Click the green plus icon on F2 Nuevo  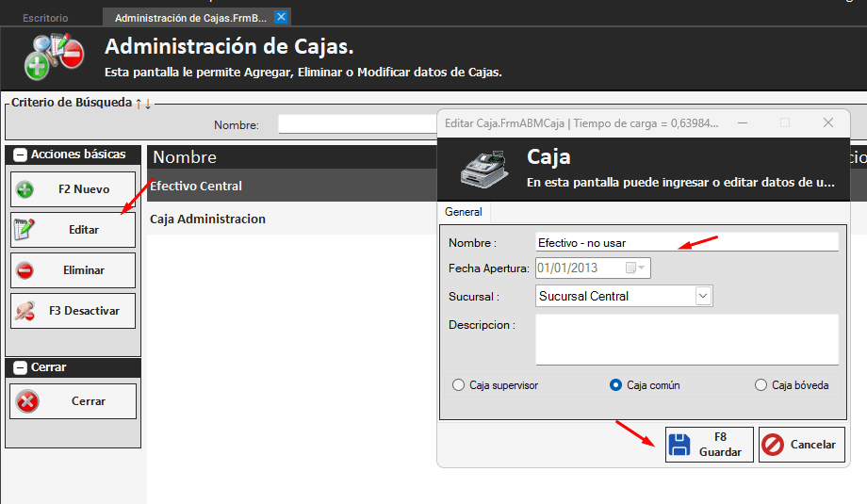point(25,189)
